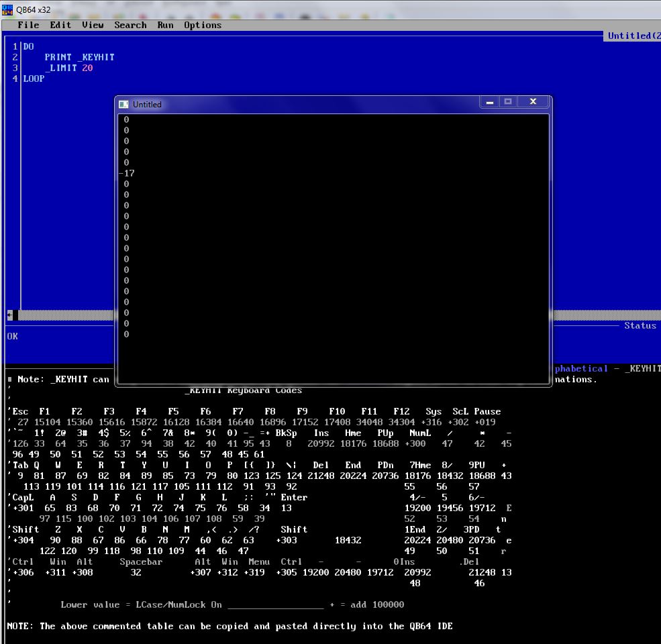Click line number 1 in the gutter
This screenshot has width=661, height=644.
pos(15,46)
